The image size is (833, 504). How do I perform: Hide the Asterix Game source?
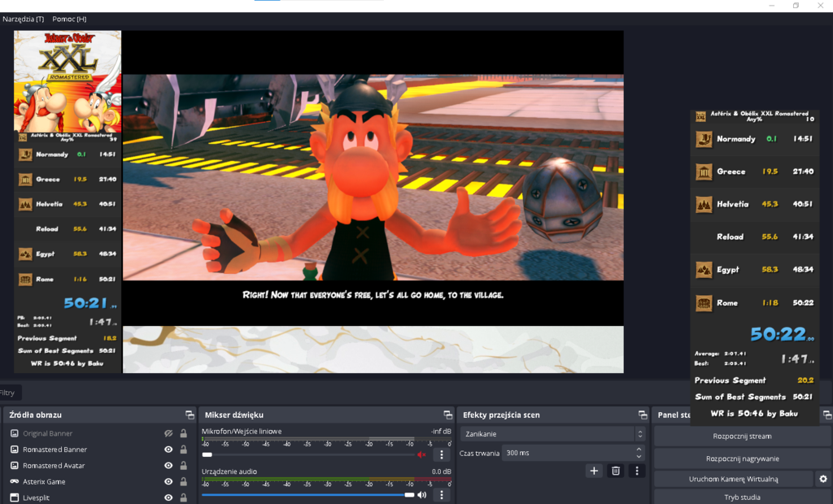[168, 482]
